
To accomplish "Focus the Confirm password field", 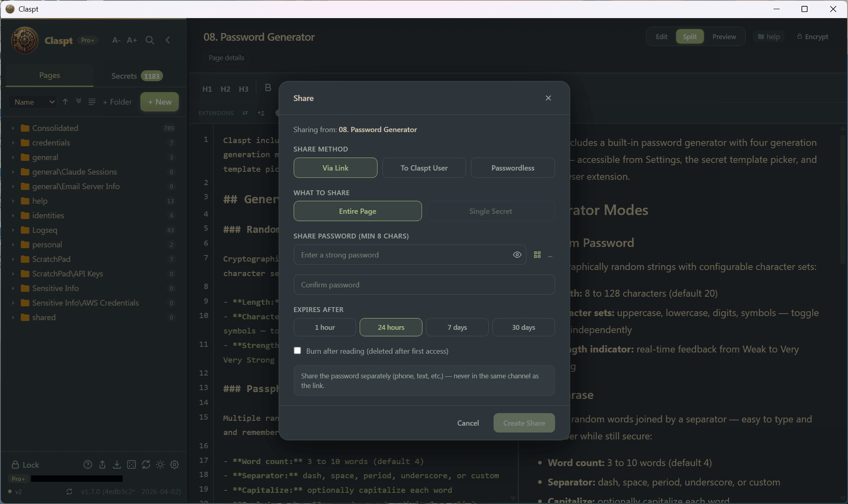I will click(x=424, y=285).
